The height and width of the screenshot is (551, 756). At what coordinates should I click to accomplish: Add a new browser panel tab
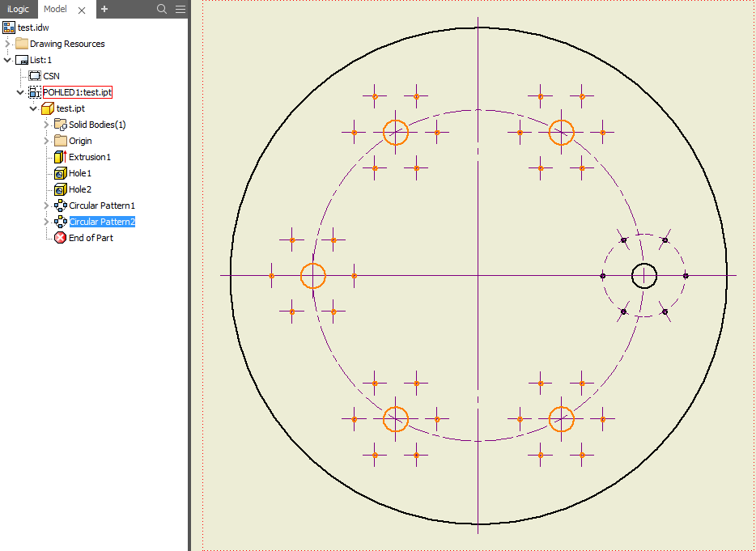(104, 9)
